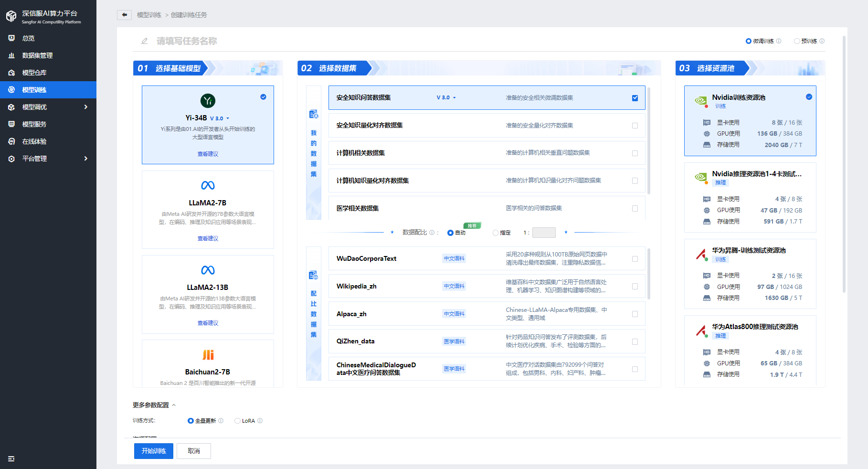This screenshot has height=469, width=868.
Task: Click the 数据集管理 sidebar icon
Action: click(x=11, y=55)
